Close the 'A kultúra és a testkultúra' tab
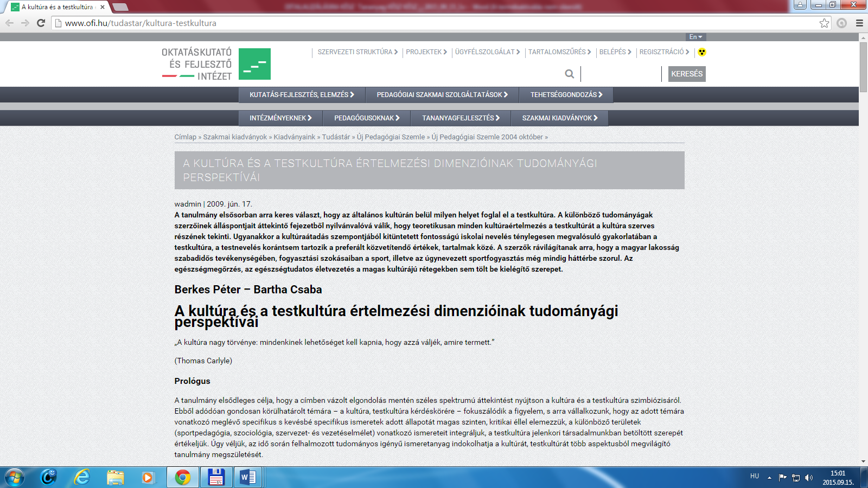The width and height of the screenshot is (868, 488). click(x=102, y=7)
